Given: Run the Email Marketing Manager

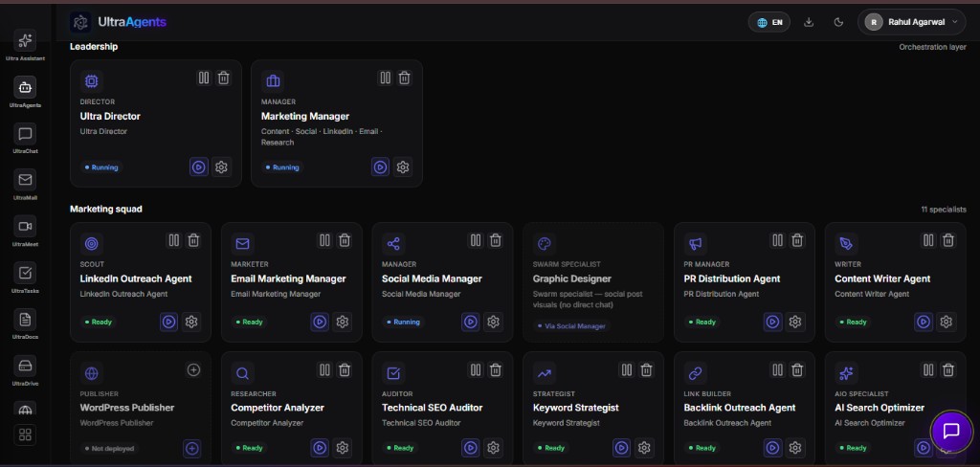Looking at the screenshot, I should (320, 322).
